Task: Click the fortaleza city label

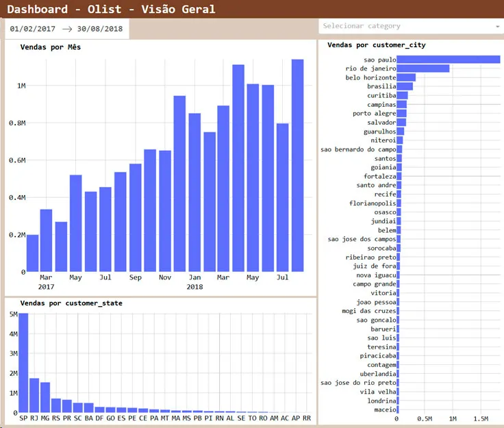Action: [379, 177]
